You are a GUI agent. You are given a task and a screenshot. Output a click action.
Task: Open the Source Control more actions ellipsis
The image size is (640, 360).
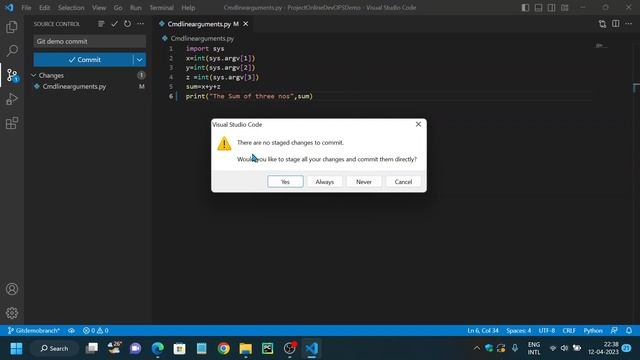click(x=140, y=24)
